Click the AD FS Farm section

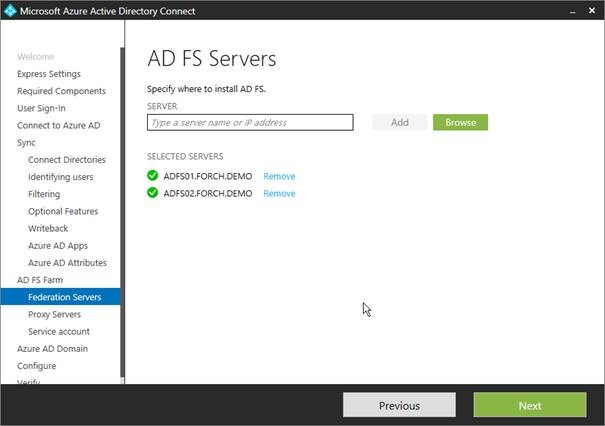[40, 280]
